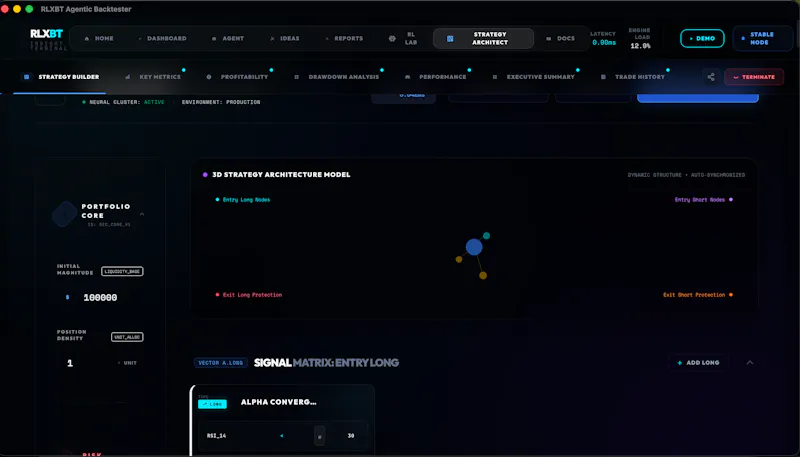
Task: Click the Stable Node indicator button
Action: 763,38
